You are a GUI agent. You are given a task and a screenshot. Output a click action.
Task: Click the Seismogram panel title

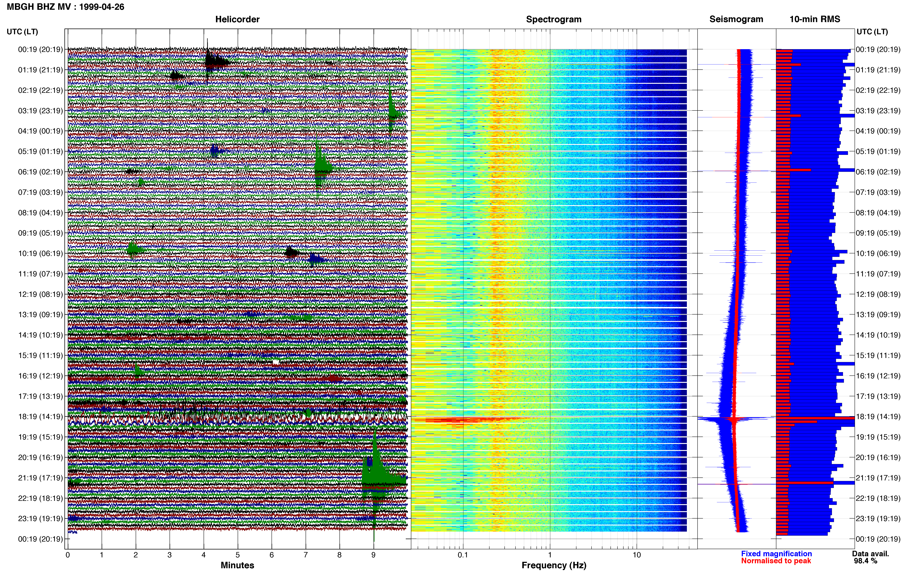[x=736, y=19]
